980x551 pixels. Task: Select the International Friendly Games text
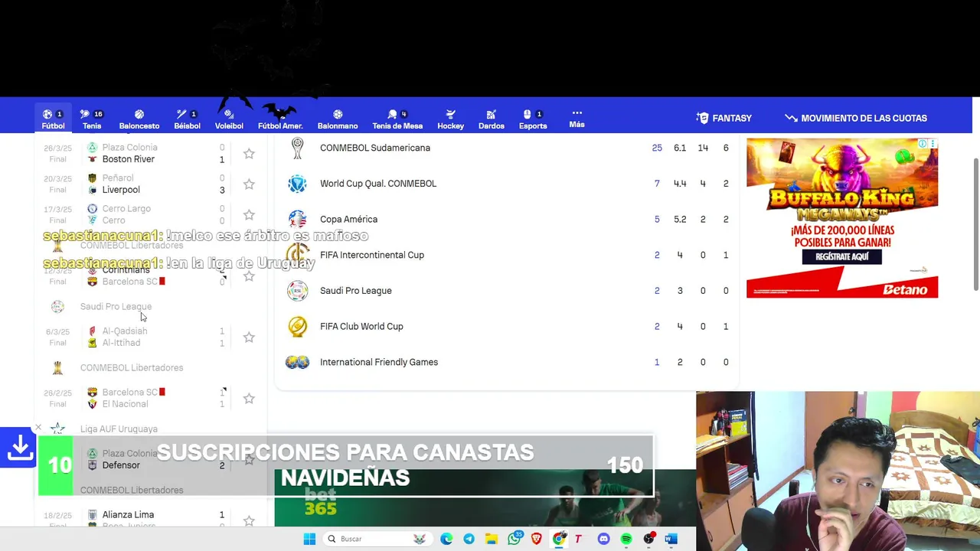[379, 362]
